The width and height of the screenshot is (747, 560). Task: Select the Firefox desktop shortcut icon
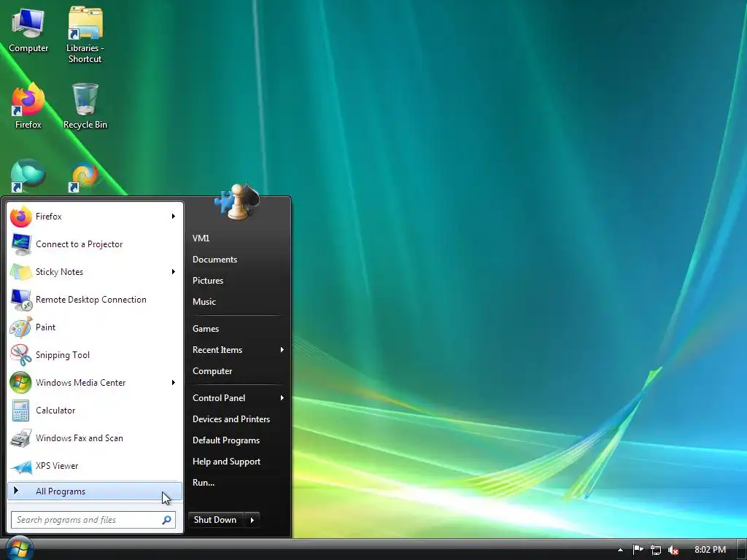tap(28, 106)
